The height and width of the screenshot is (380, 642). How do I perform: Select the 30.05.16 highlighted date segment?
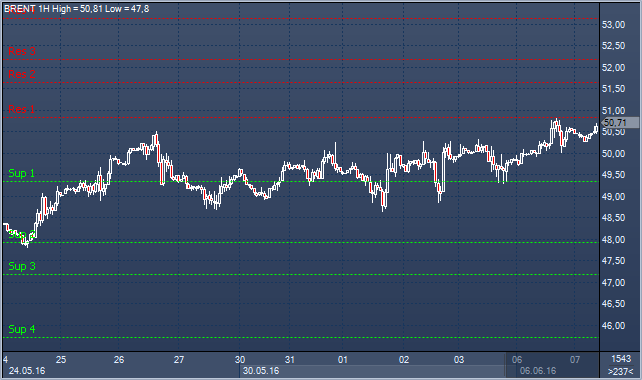[372, 371]
